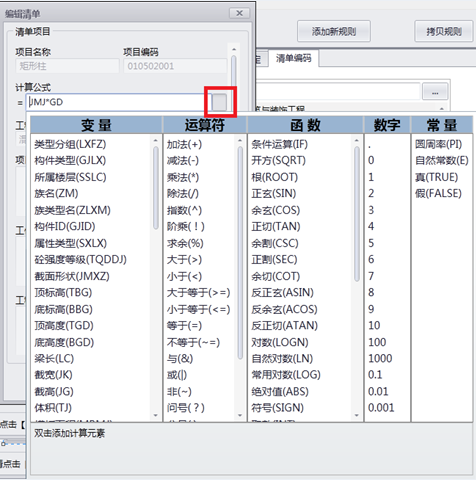Choose operator 与(&)
The image size is (476, 480).
pyautogui.click(x=180, y=359)
